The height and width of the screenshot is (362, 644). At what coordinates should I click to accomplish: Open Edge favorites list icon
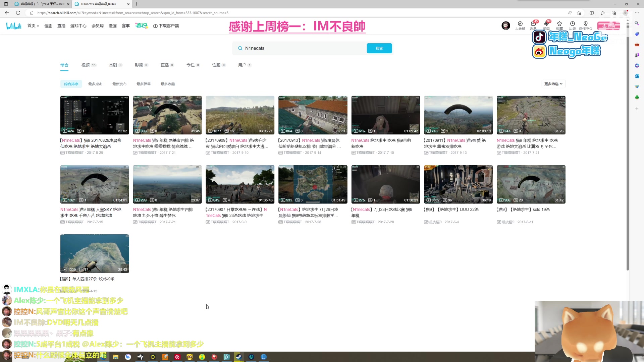(603, 13)
